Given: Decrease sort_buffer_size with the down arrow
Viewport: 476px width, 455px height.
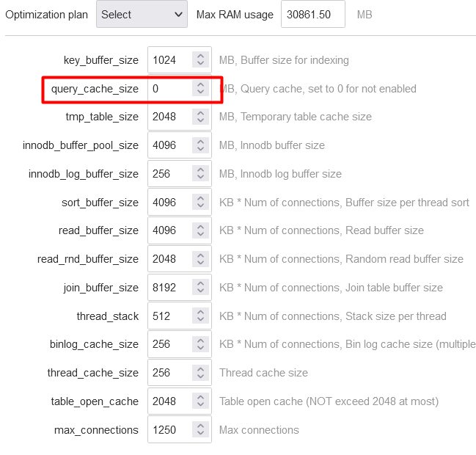Looking at the screenshot, I should tap(200, 205).
